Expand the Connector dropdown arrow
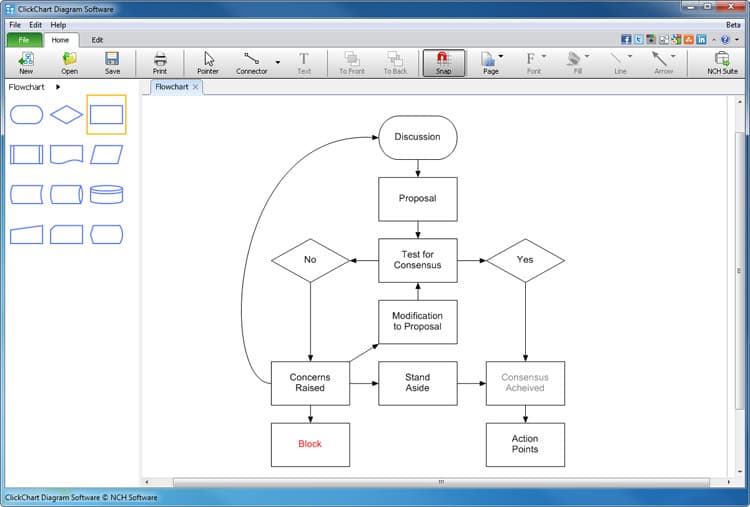 point(277,62)
